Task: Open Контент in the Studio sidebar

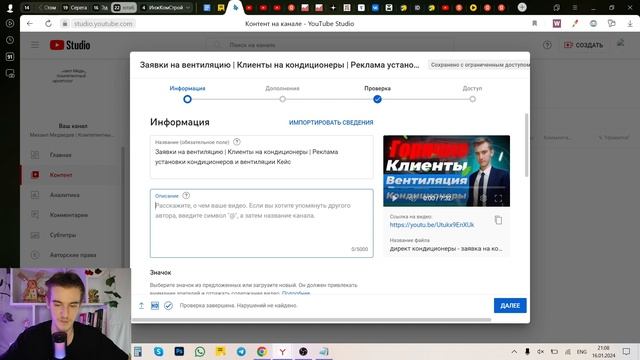Action: pyautogui.click(x=71, y=175)
